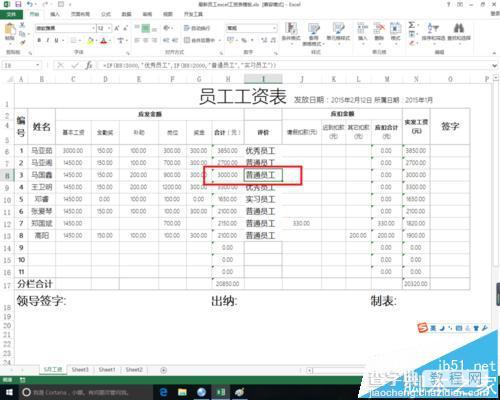The image size is (500, 400).
Task: Open the font size dropdown
Action: pos(109,28)
